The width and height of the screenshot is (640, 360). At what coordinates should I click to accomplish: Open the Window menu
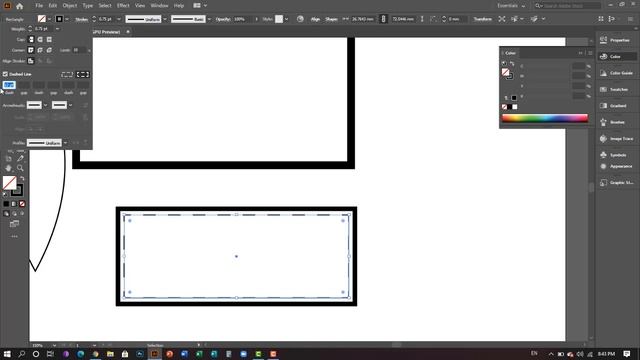[159, 6]
